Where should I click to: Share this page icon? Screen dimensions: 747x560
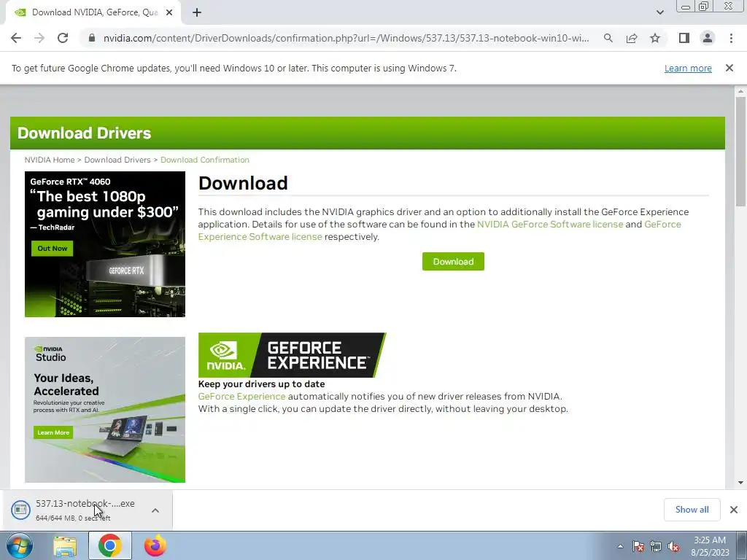(x=632, y=38)
